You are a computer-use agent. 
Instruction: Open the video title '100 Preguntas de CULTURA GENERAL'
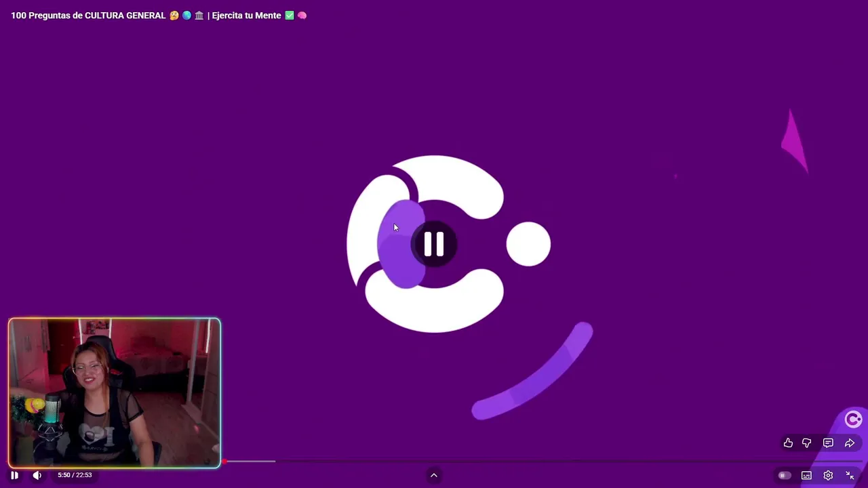159,15
